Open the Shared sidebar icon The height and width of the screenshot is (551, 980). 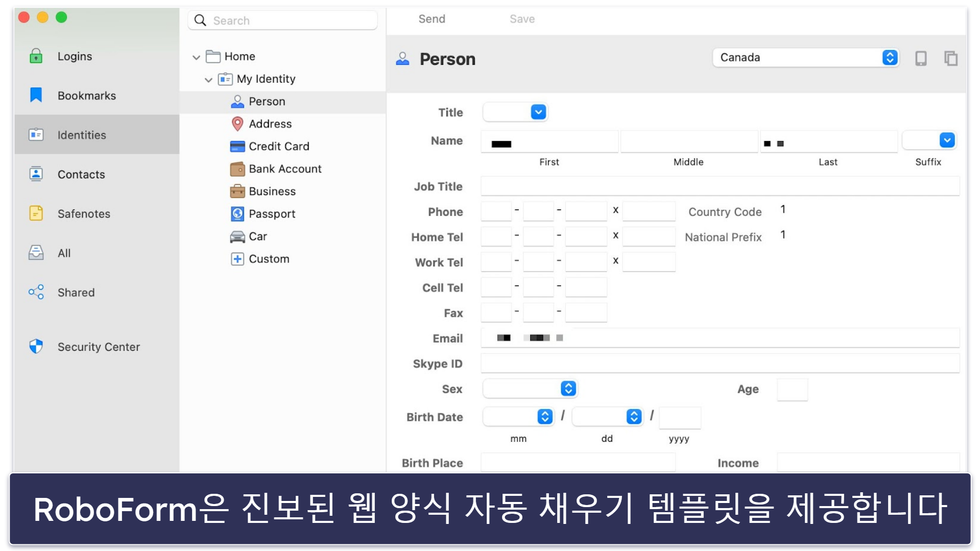(x=36, y=292)
